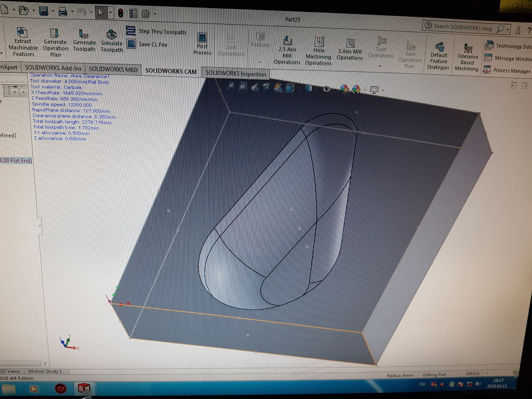Click the Select cursor tool

click(x=101, y=12)
